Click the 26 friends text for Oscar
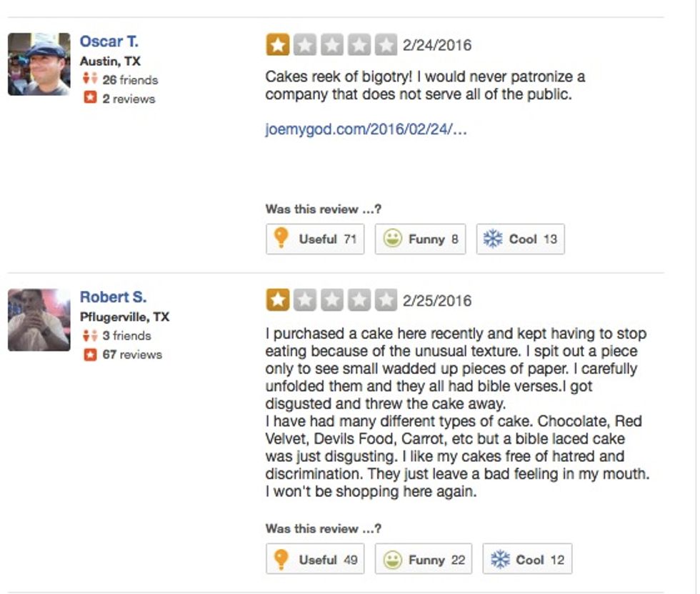Viewport: 700px width, 594px height. pyautogui.click(x=129, y=80)
